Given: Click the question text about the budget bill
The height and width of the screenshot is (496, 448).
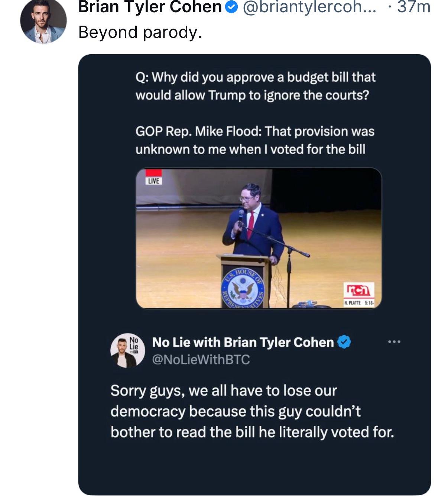Looking at the screenshot, I should click(x=255, y=86).
